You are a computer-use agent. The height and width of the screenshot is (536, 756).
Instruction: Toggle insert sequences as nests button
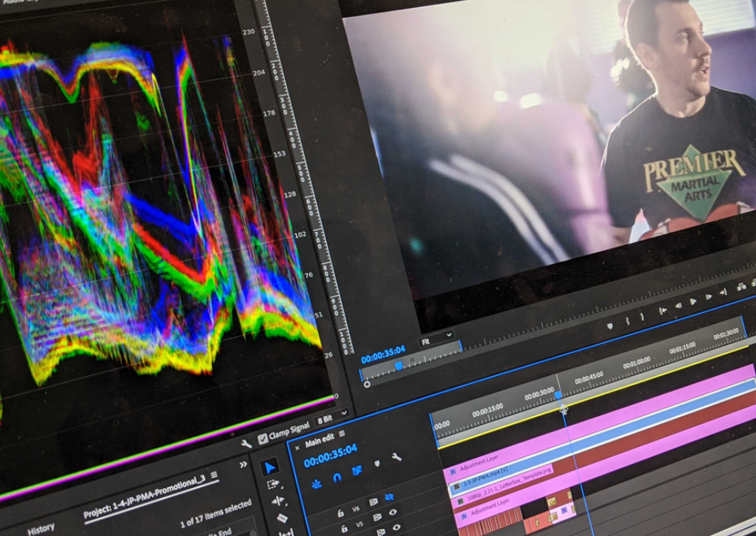coord(317,483)
